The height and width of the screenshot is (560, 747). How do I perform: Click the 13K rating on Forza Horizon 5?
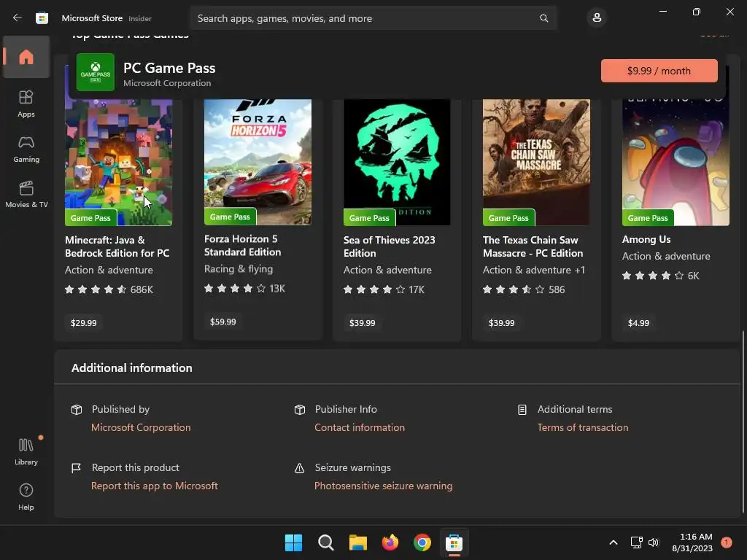[x=244, y=289]
